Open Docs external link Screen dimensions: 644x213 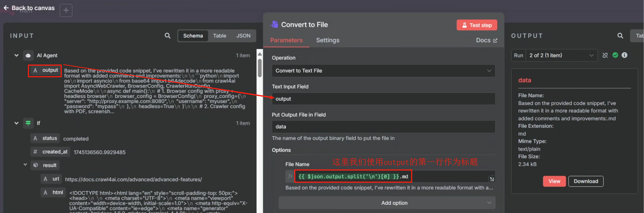point(486,40)
